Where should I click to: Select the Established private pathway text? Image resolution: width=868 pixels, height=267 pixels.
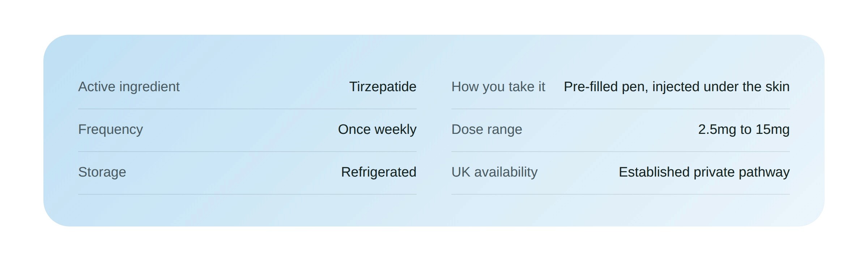pyautogui.click(x=704, y=172)
